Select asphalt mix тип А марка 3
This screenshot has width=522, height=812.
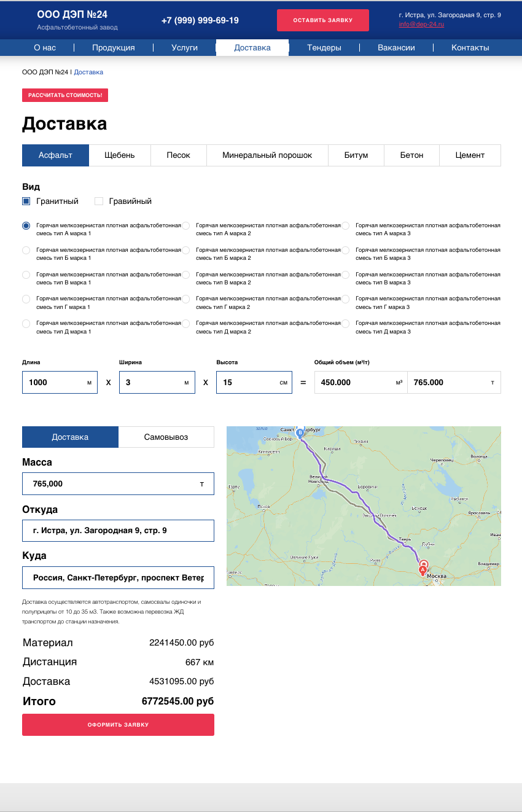pyautogui.click(x=345, y=226)
